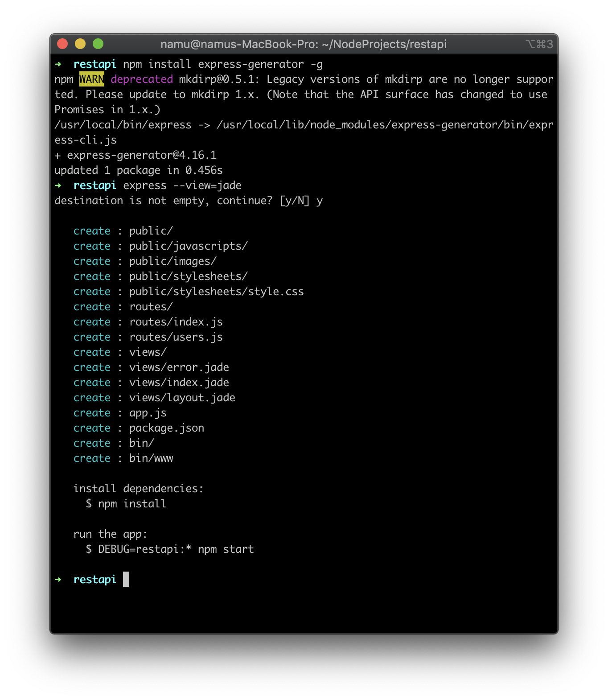
Task: Maximize the terminal with the green button
Action: click(98, 44)
